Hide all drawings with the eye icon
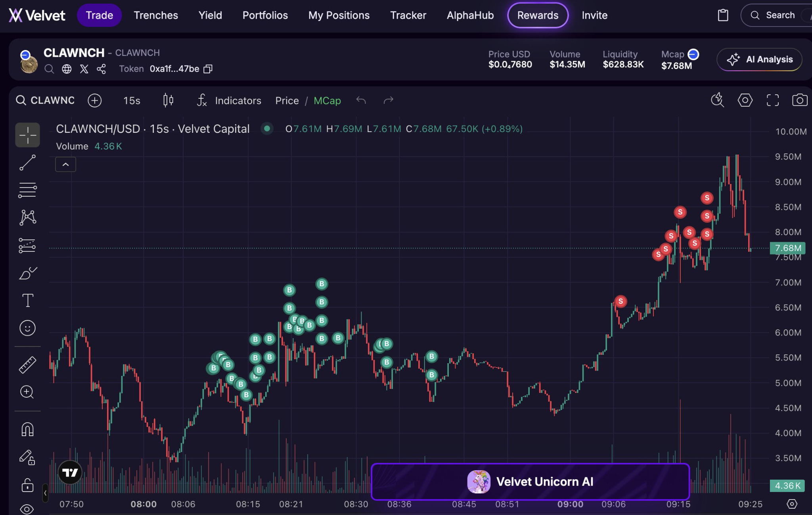 27,509
